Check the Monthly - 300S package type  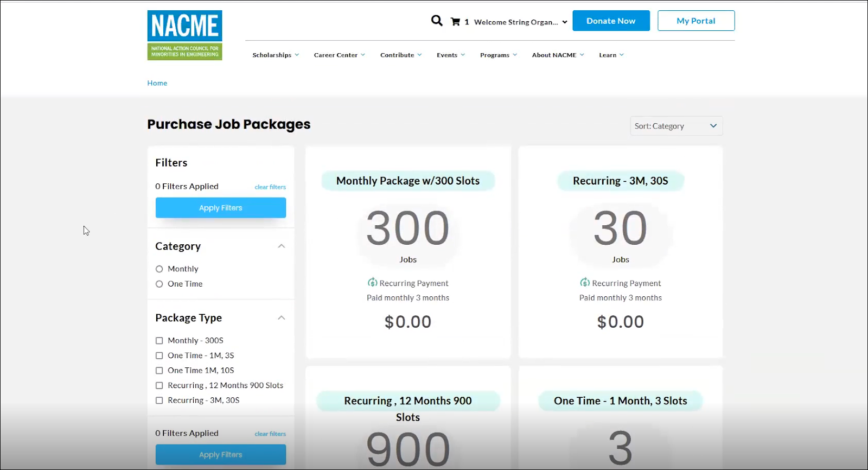pyautogui.click(x=159, y=341)
